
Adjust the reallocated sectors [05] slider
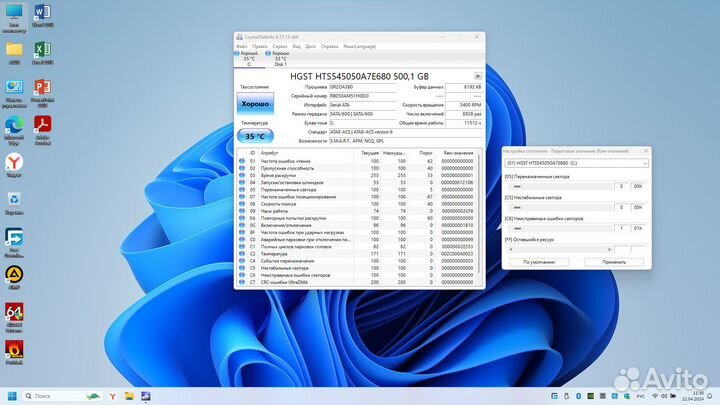point(558,186)
